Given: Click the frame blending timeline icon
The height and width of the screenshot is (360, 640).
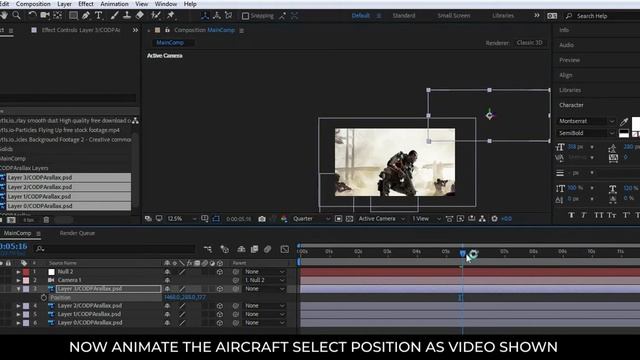Looking at the screenshot, I should (x=254, y=249).
